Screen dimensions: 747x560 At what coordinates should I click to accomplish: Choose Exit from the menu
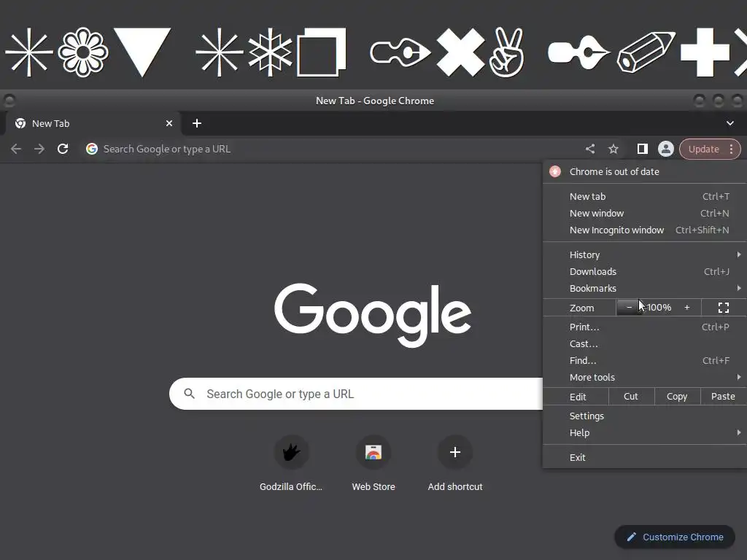645,458
